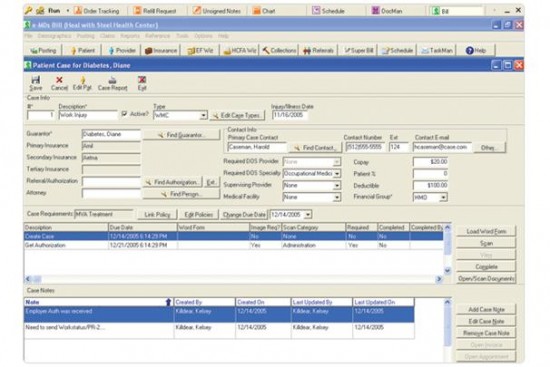Click the requirements horizontal scrollbar right arrow
This screenshot has width=550, height=367.
pos(439,279)
